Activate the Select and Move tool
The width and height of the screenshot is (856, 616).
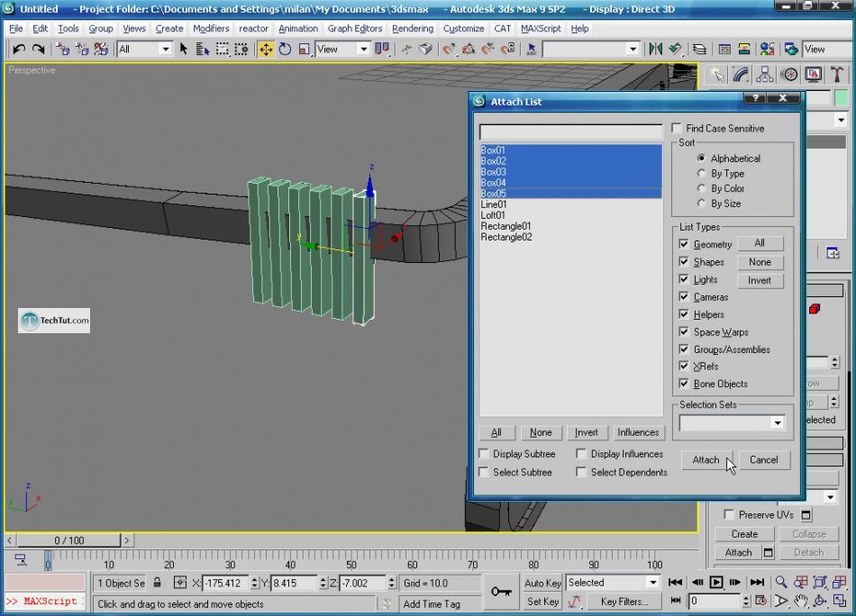(266, 50)
